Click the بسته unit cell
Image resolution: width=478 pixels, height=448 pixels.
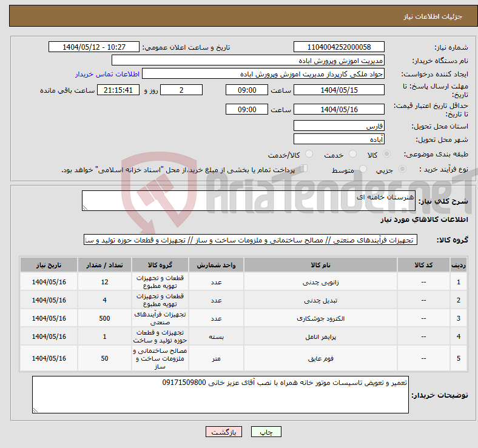pos(216,336)
